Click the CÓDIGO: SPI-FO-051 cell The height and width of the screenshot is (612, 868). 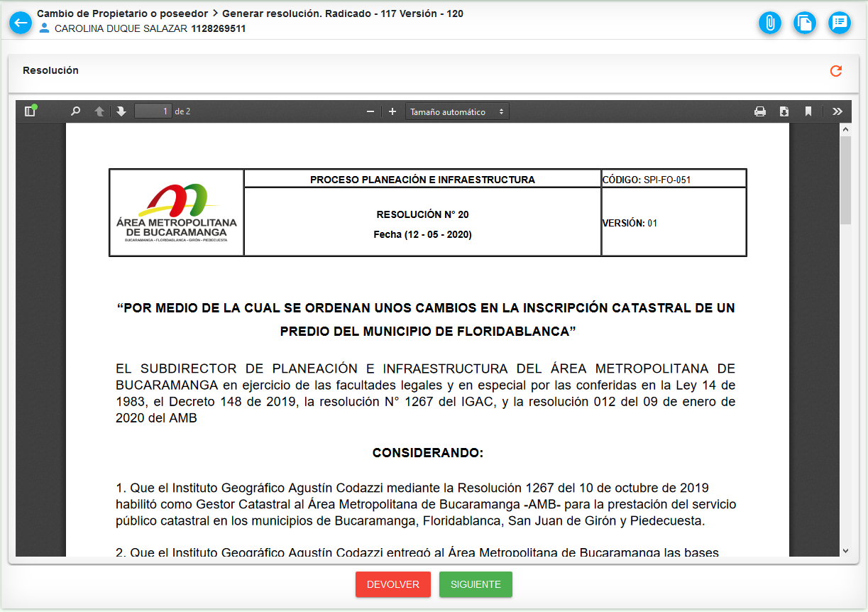coord(674,179)
